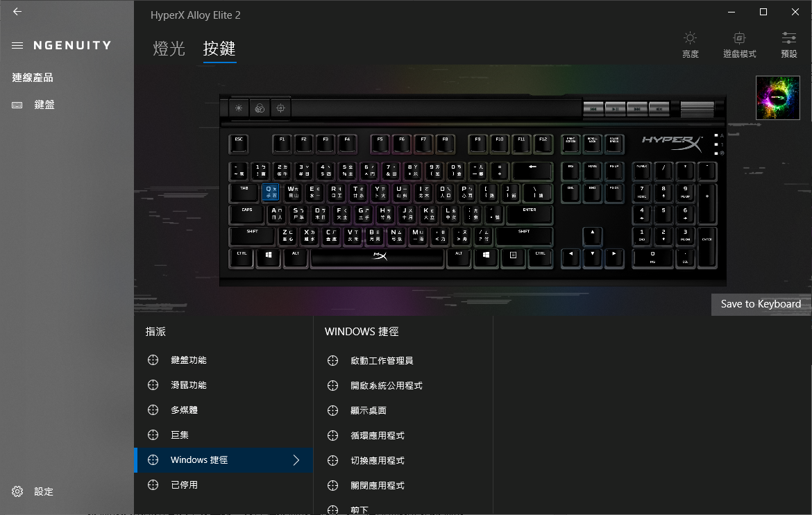The image size is (812, 515).
Task: Open the 預設 presets panel
Action: (788, 44)
